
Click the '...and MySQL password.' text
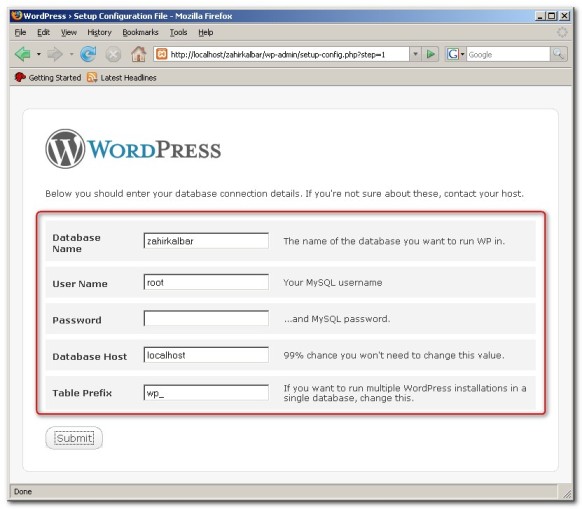(x=337, y=319)
